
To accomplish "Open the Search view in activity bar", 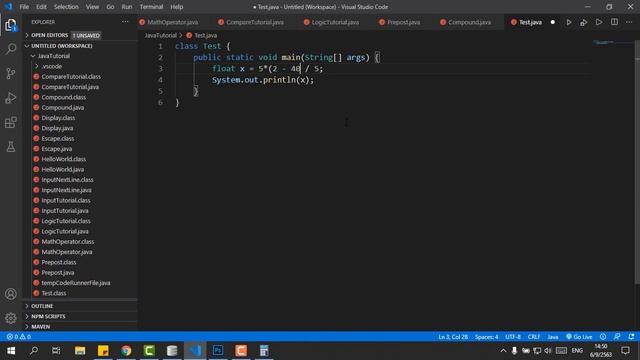I will [11, 49].
